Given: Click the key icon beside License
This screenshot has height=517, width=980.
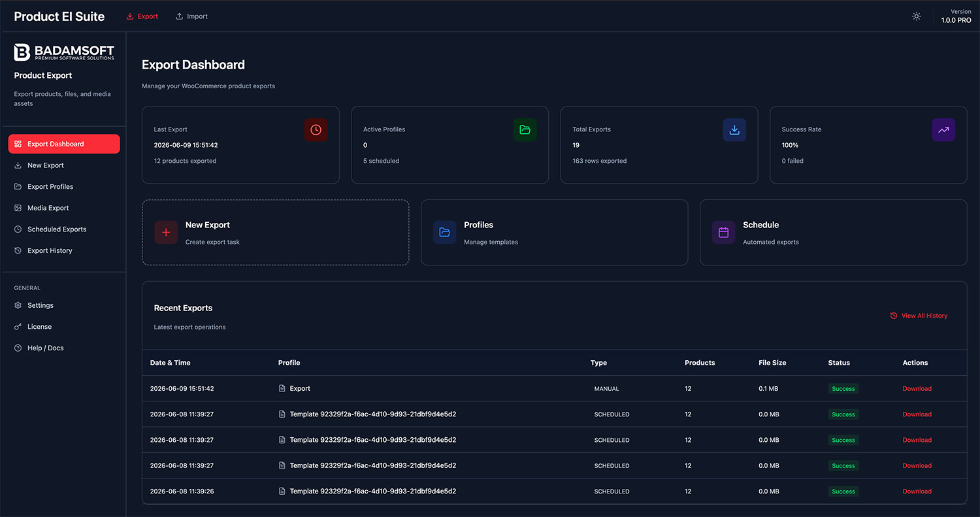Looking at the screenshot, I should click(x=18, y=327).
